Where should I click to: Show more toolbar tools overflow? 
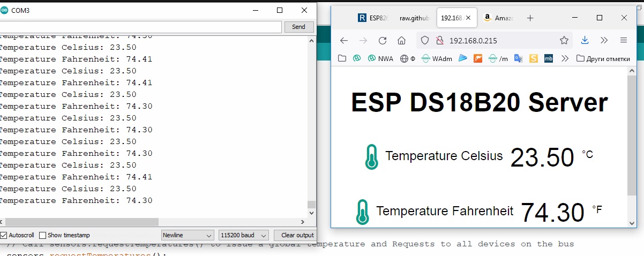[x=604, y=40]
